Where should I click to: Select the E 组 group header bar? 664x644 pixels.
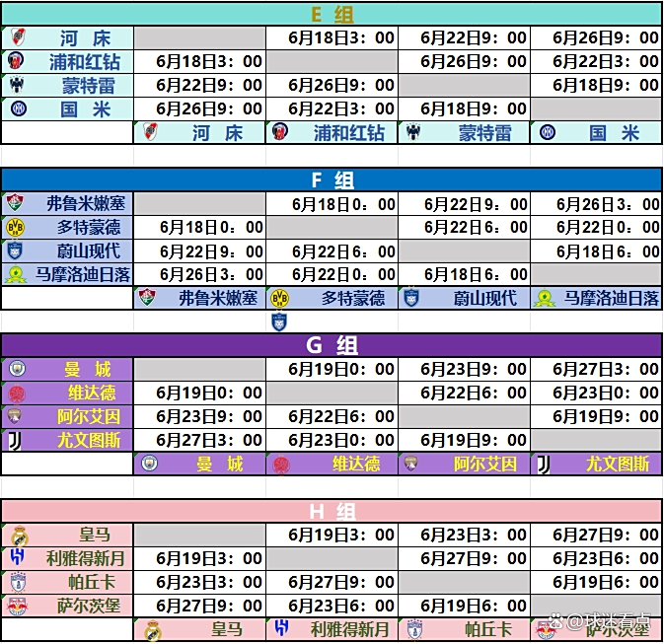click(x=332, y=14)
